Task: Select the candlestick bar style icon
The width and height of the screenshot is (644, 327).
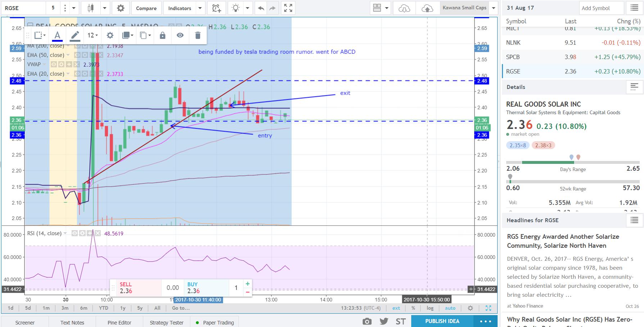Action: tap(90, 8)
